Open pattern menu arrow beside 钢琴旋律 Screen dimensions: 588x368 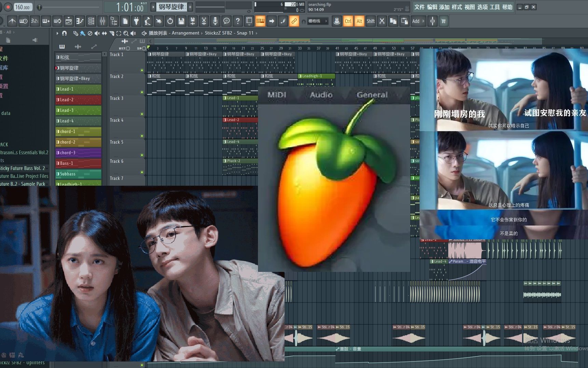153,7
